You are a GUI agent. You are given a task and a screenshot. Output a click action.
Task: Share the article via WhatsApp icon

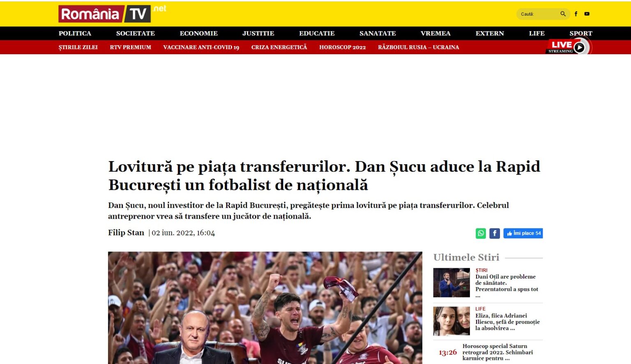tap(481, 233)
